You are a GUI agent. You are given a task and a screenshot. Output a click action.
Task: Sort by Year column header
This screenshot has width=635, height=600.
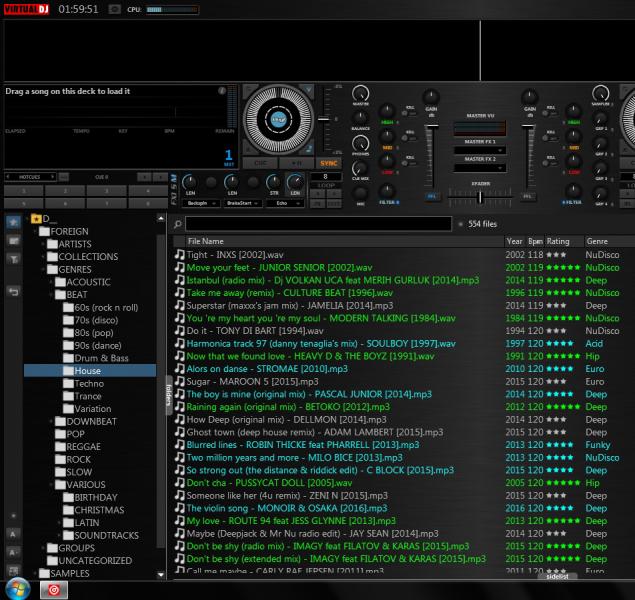tap(514, 241)
